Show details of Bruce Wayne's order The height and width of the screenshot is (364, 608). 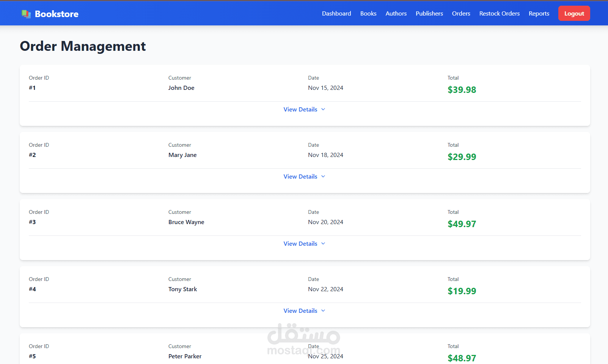coord(300,244)
